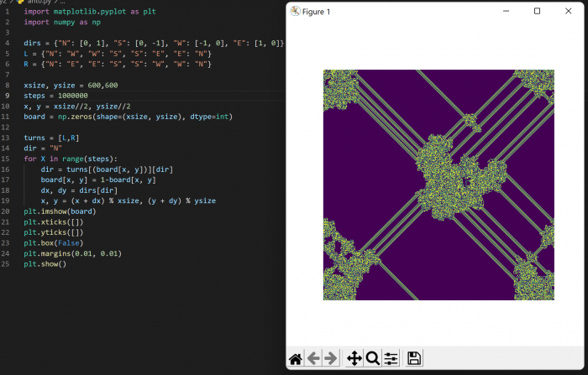Click the plt.imshow(board) code line
This screenshot has width=588, height=375.
tap(60, 211)
